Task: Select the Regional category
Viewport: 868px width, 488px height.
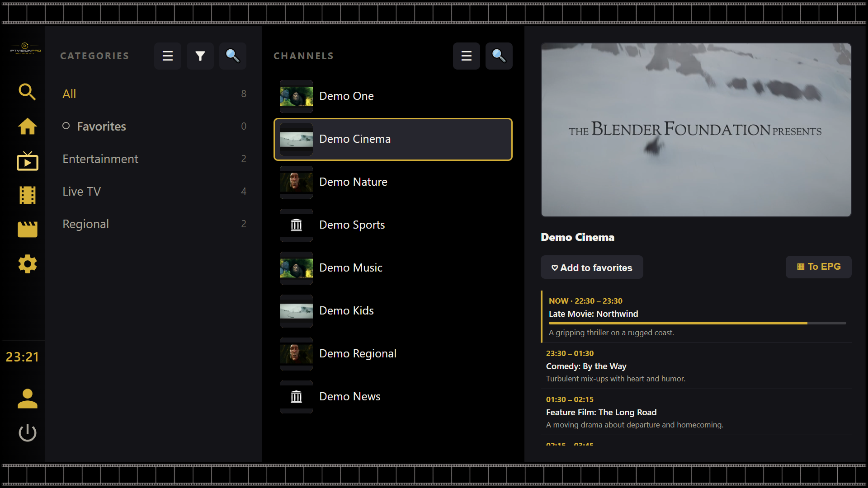Action: pos(154,224)
